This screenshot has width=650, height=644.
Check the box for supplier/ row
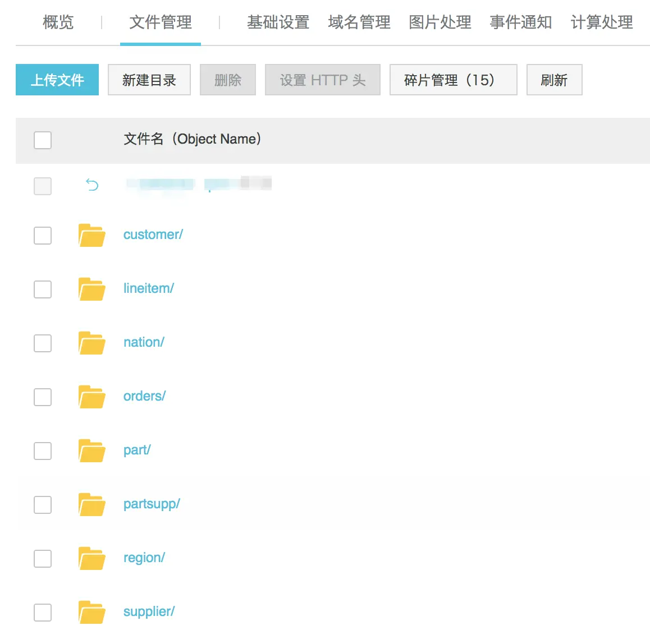point(43,613)
